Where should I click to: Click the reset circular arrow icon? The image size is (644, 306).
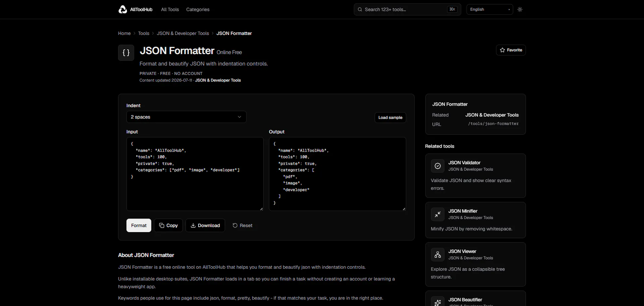click(235, 225)
